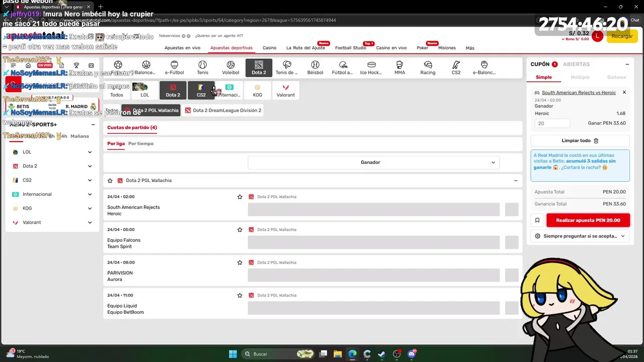Open the Béisbol sport category
This screenshot has width=644, height=362.
click(x=315, y=68)
